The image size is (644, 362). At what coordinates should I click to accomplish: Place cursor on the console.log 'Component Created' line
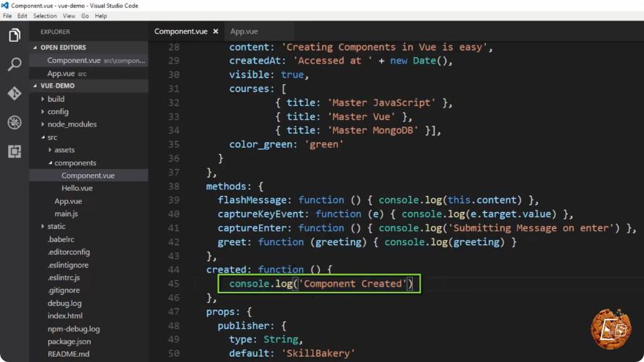[321, 284]
